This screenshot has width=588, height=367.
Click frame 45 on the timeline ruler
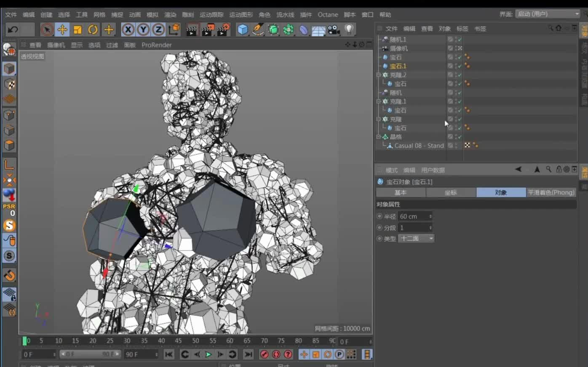[x=179, y=340]
